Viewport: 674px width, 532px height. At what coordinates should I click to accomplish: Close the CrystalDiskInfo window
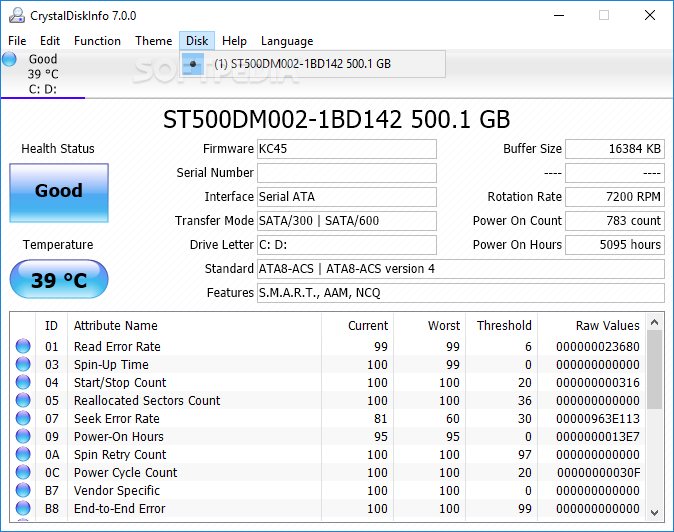point(650,15)
